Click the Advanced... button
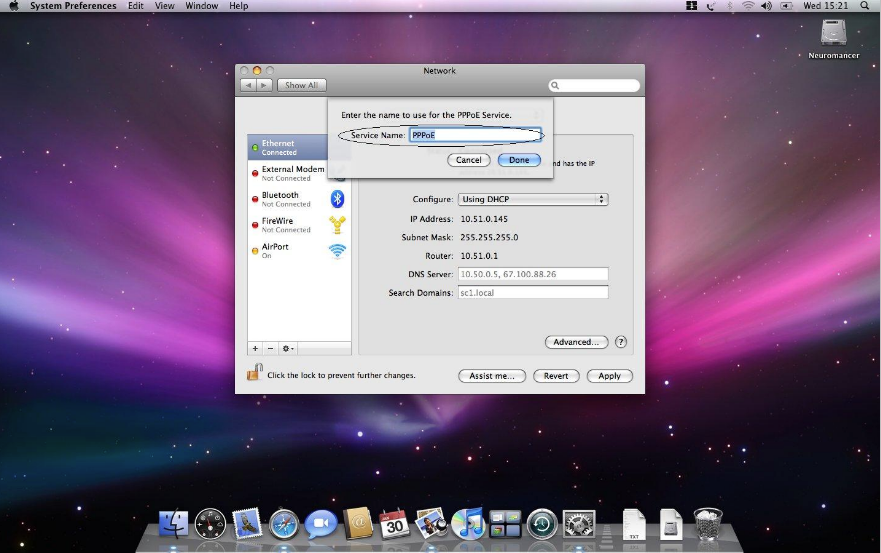This screenshot has width=881, height=553. point(576,342)
